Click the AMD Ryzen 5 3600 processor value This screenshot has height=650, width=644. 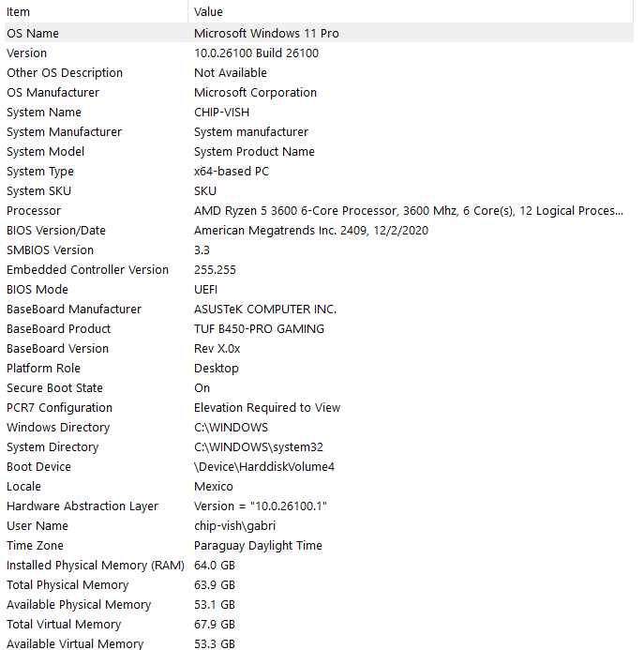point(409,211)
